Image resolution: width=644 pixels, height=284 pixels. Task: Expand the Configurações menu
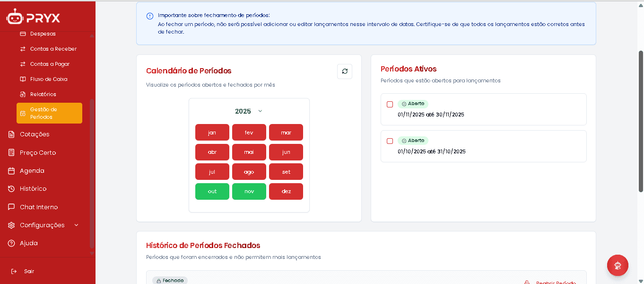tap(42, 225)
